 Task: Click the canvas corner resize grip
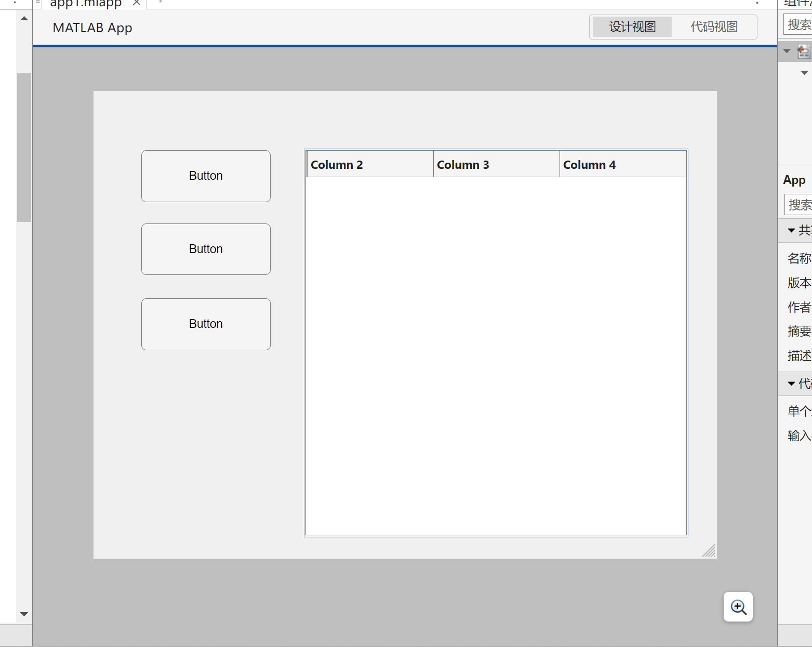click(709, 551)
